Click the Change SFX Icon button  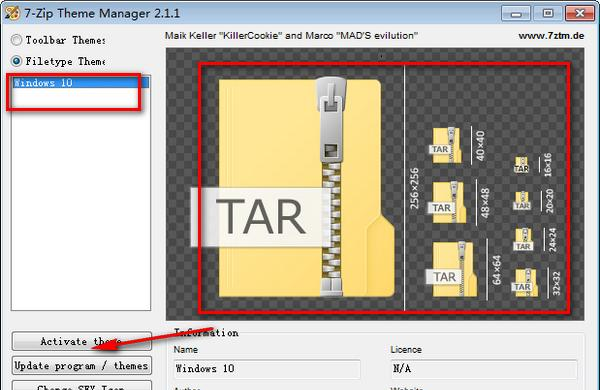tap(82, 385)
